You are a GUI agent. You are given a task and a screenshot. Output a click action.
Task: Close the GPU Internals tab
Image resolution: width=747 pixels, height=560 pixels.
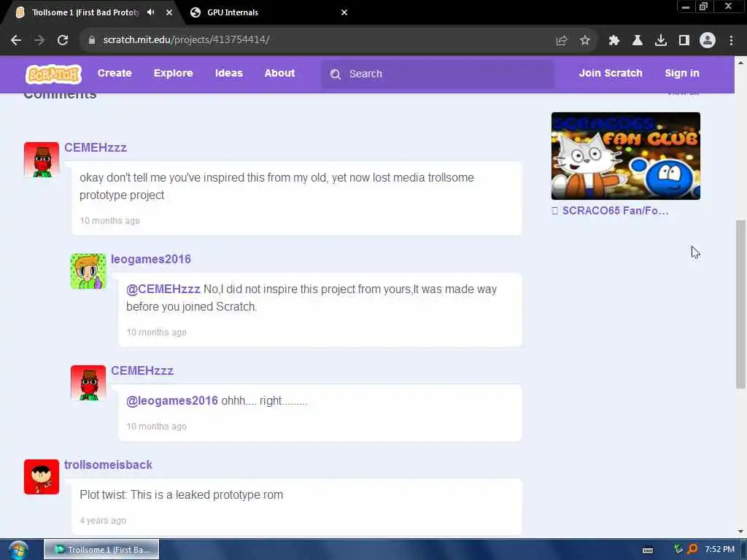click(x=344, y=12)
